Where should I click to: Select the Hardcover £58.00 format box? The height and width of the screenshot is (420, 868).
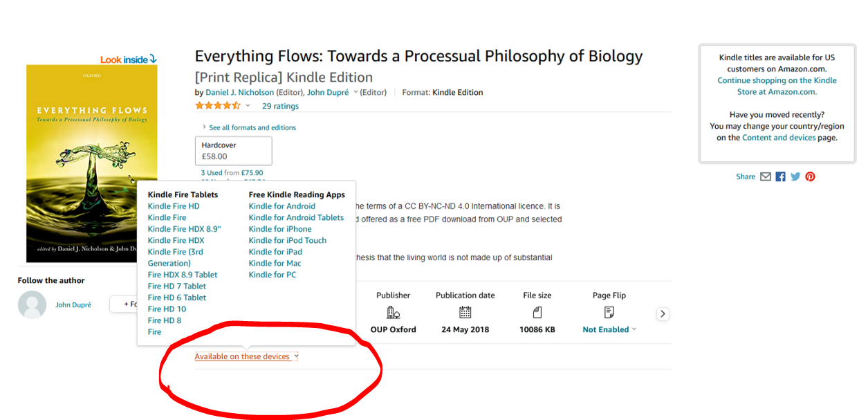tap(233, 150)
